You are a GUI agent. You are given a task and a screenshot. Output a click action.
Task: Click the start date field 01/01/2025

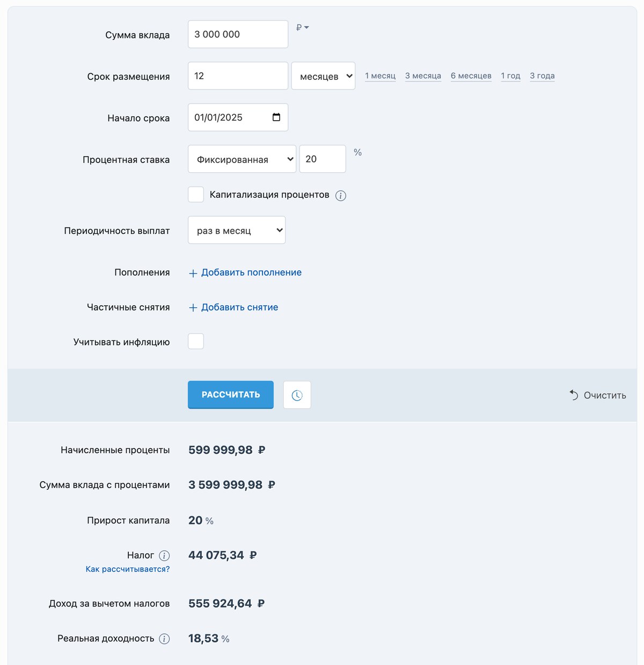click(x=238, y=117)
